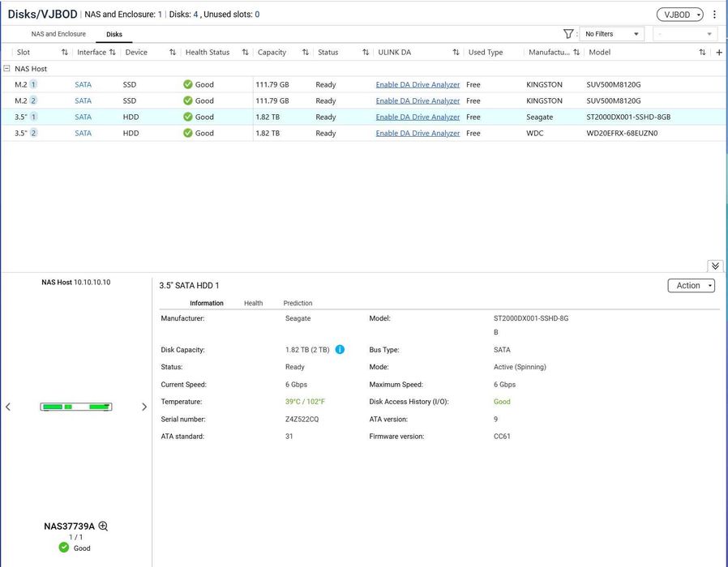This screenshot has height=567, width=728.
Task: Open the empty dropdown beside No Filters
Action: click(685, 34)
